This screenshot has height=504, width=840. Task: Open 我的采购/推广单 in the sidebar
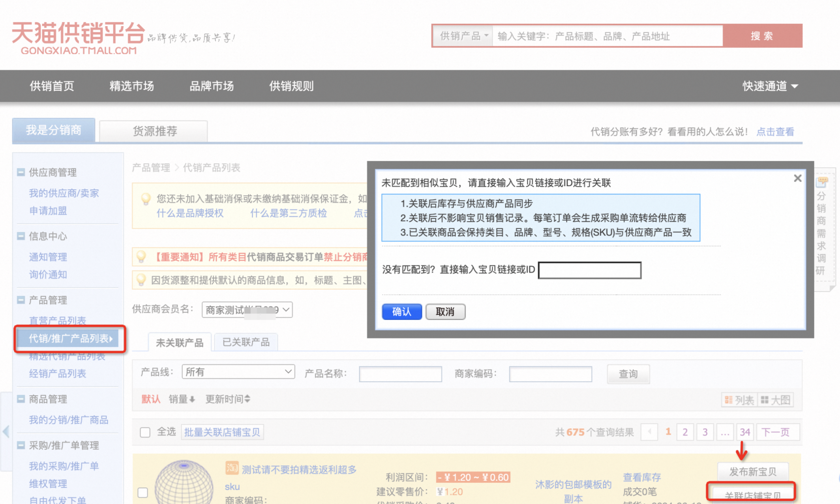tap(64, 466)
